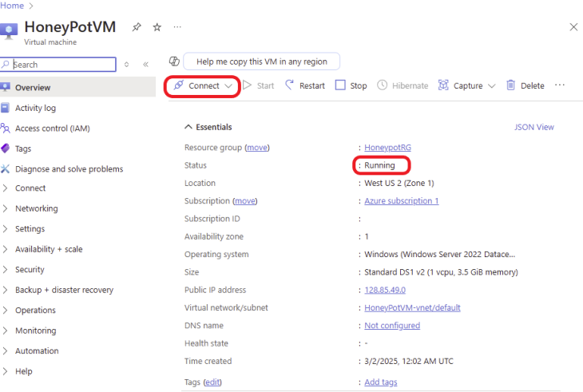Open the toolbar overflow ellipsis menu
This screenshot has width=583, height=392.
pyautogui.click(x=560, y=85)
